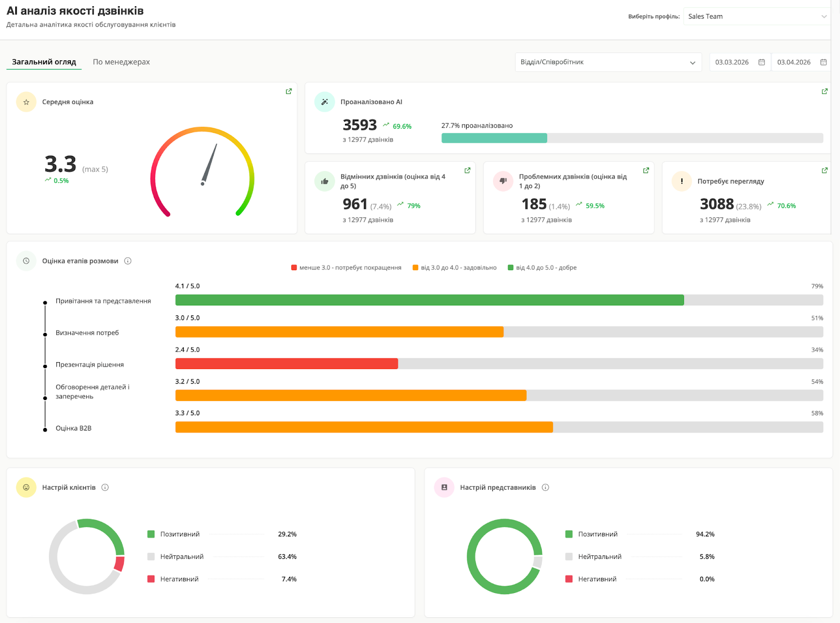The width and height of the screenshot is (840, 623).
Task: Open the Середня оцінка card external link icon
Action: (x=289, y=91)
